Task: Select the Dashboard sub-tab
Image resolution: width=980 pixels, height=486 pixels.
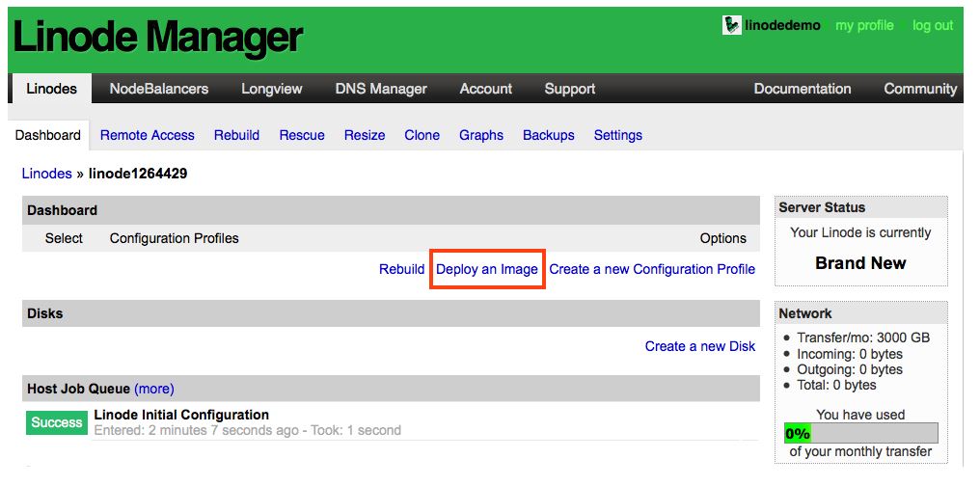Action: tap(48, 135)
